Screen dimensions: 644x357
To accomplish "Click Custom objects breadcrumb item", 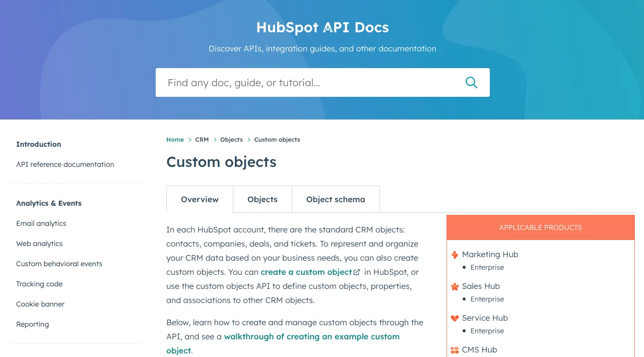I will 277,140.
